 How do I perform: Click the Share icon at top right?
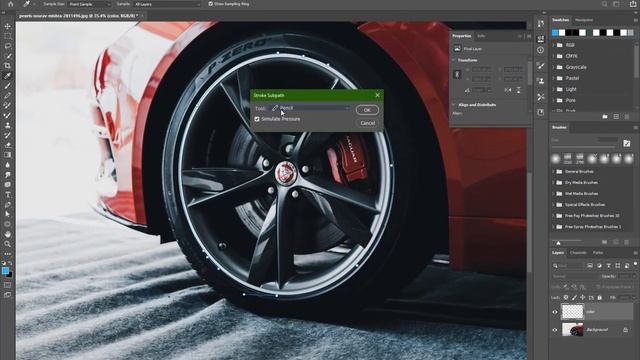point(633,4)
